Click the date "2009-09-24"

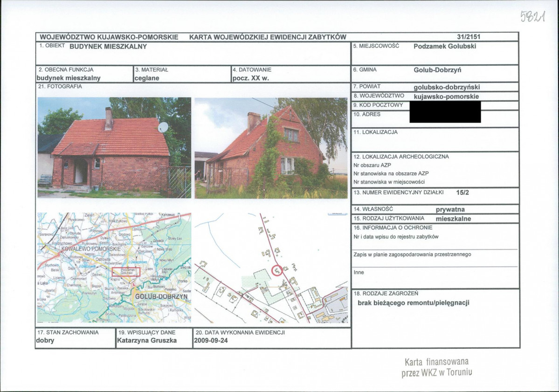pyautogui.click(x=211, y=341)
